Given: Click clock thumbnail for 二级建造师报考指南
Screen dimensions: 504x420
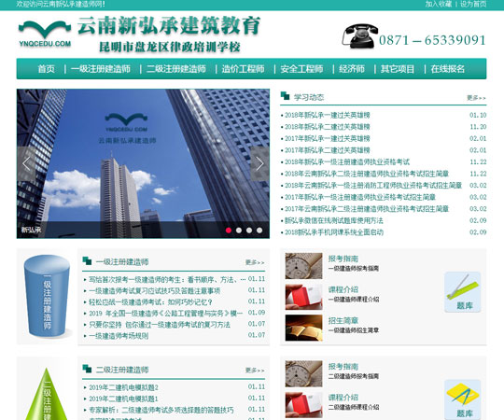Looking at the screenshot, I should (303, 373).
